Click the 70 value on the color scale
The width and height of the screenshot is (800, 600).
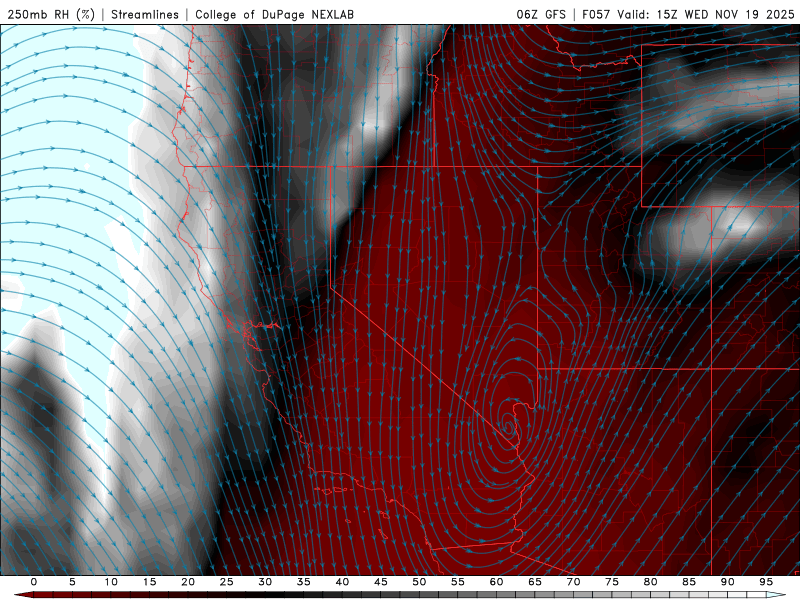(x=573, y=582)
